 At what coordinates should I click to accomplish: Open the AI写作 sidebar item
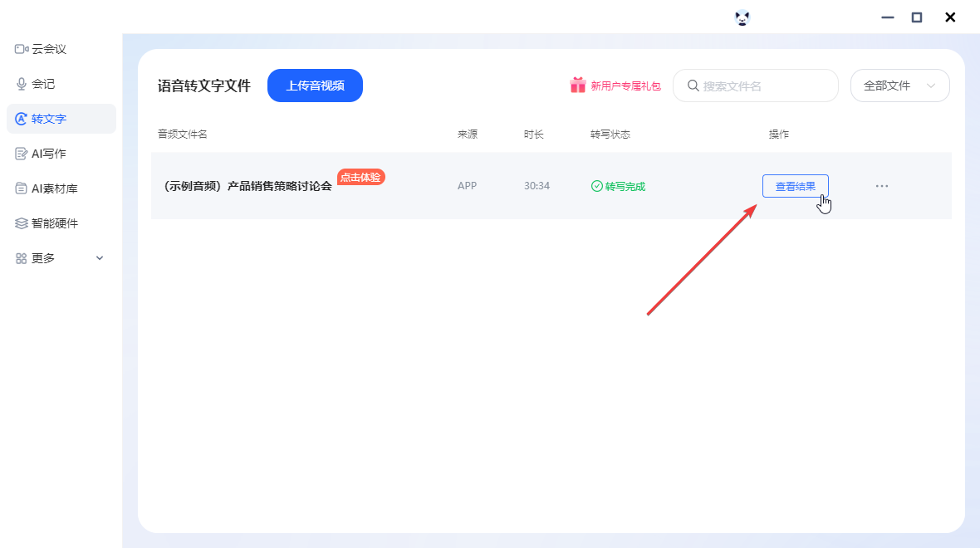[x=61, y=154]
